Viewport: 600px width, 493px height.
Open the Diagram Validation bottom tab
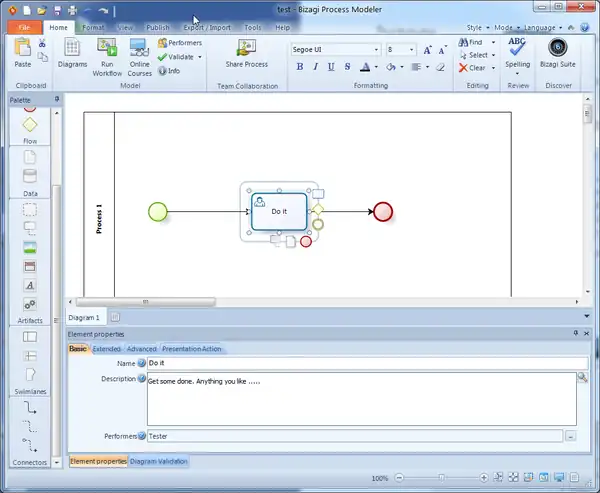(x=159, y=461)
